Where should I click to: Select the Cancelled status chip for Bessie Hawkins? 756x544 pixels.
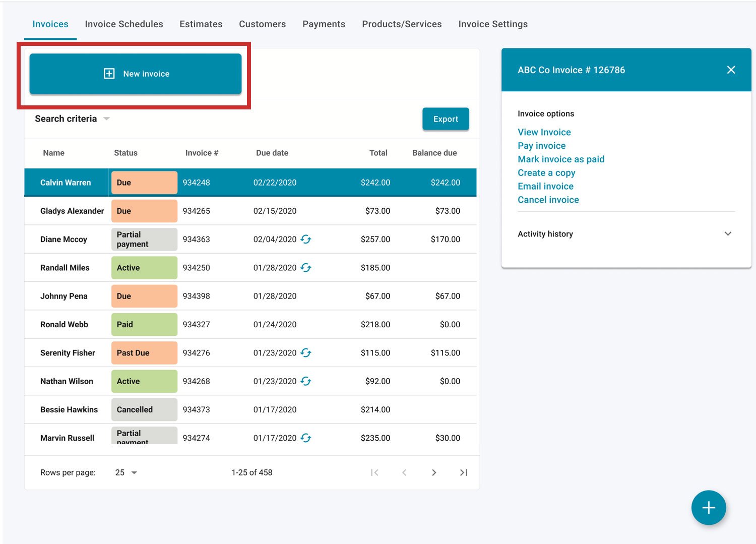pos(144,409)
